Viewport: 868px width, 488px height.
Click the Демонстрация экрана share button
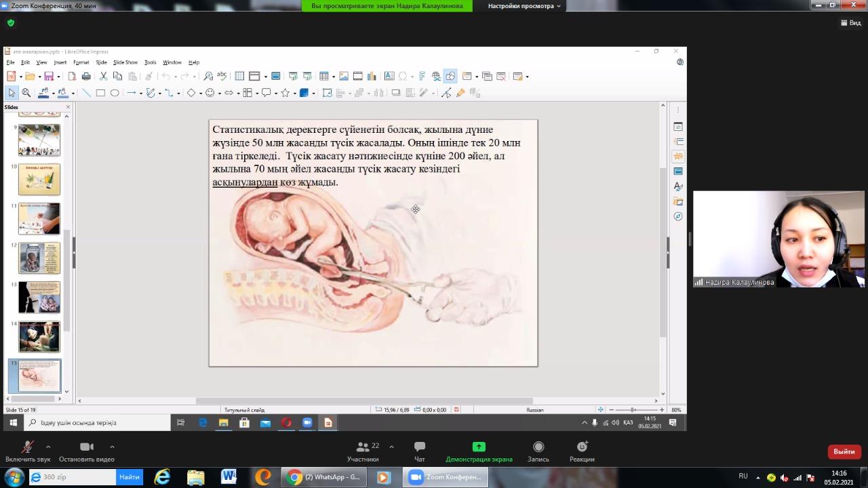click(x=479, y=451)
